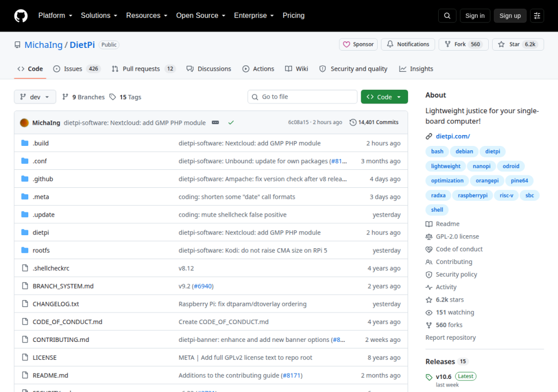
Task: Click the heart icon on Sponsor
Action: point(346,45)
